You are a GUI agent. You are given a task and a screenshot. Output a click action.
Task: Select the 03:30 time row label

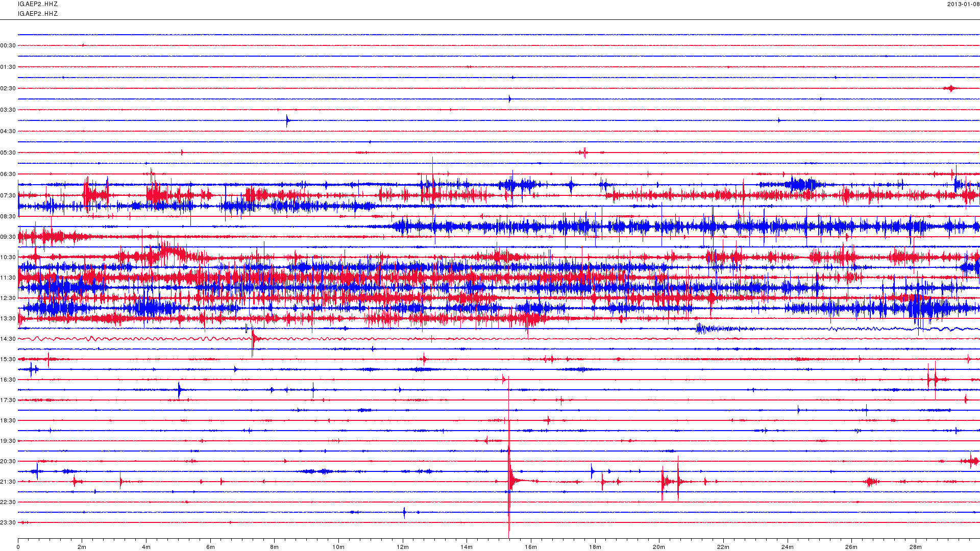[x=8, y=110]
